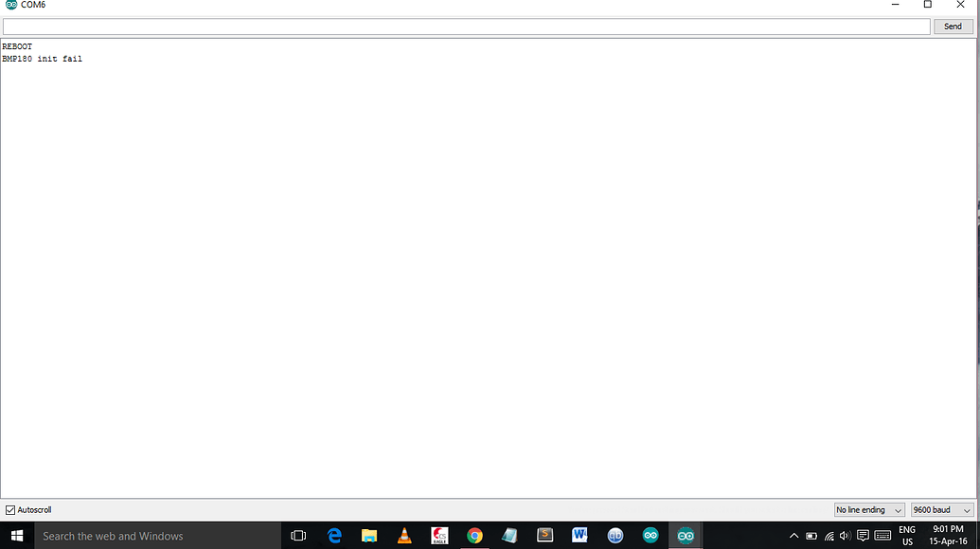Screen dimensions: 980x549
Task: Toggle the Autoscroll checkbox
Action: coord(9,509)
